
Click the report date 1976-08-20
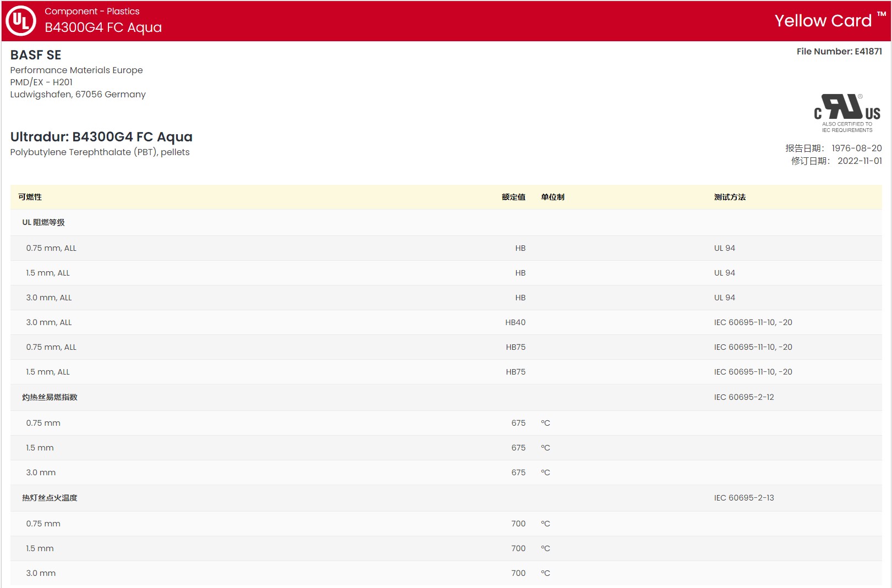click(x=856, y=148)
